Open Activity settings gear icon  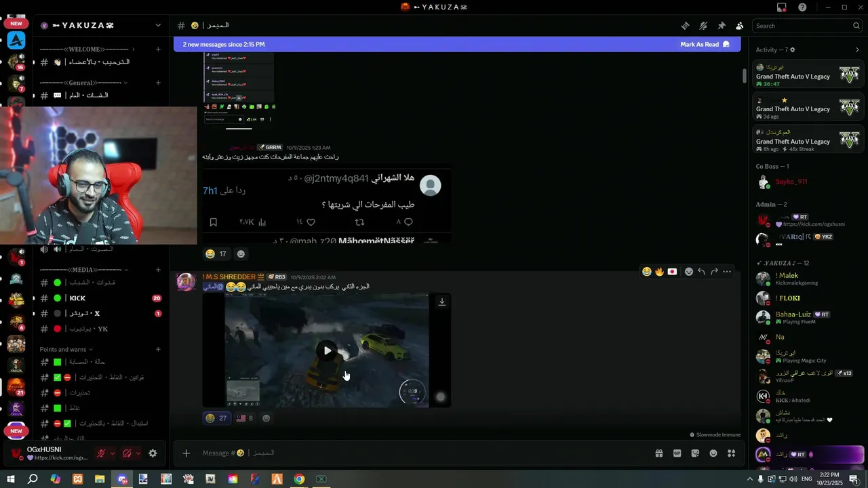[x=793, y=49]
